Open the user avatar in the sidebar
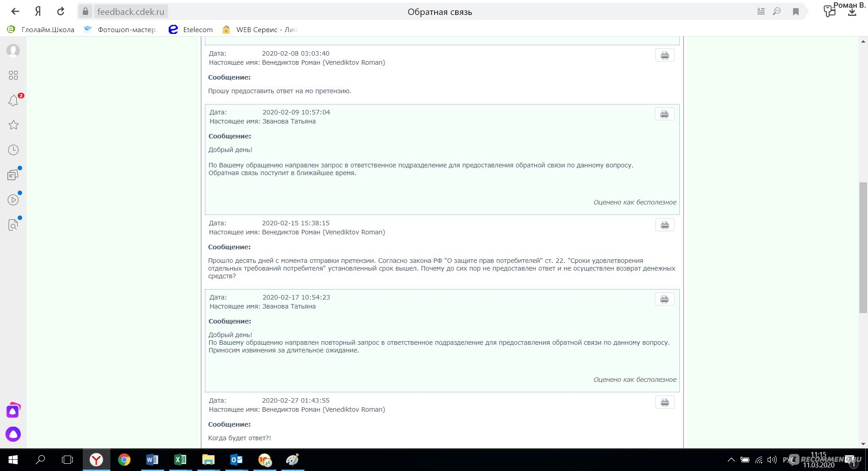This screenshot has width=868, height=471. pos(13,50)
